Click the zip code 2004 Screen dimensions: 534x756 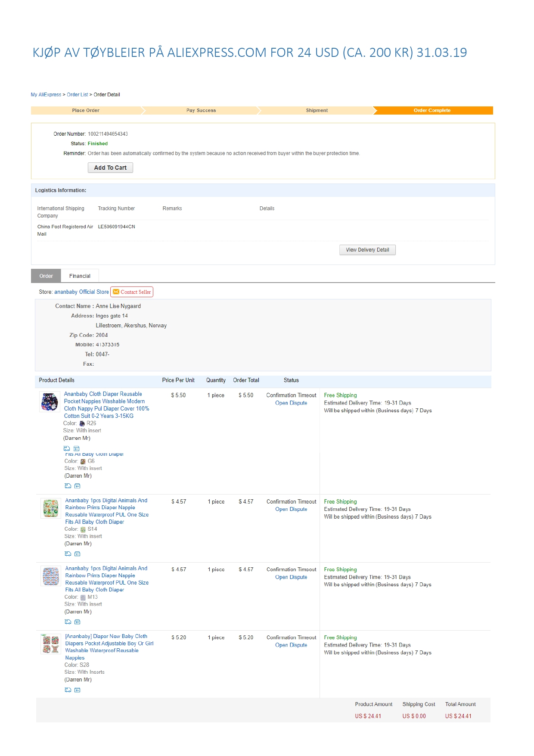coord(102,335)
